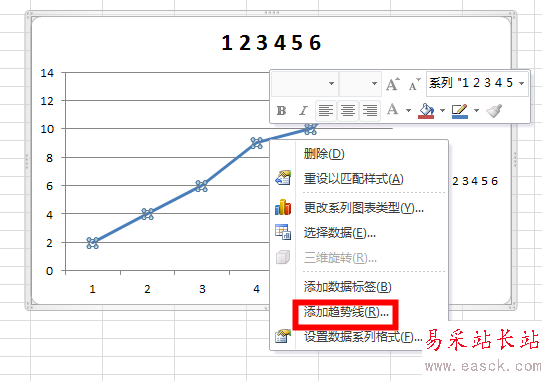Click the format data series icon
This screenshot has height=381, width=542.
tap(283, 336)
